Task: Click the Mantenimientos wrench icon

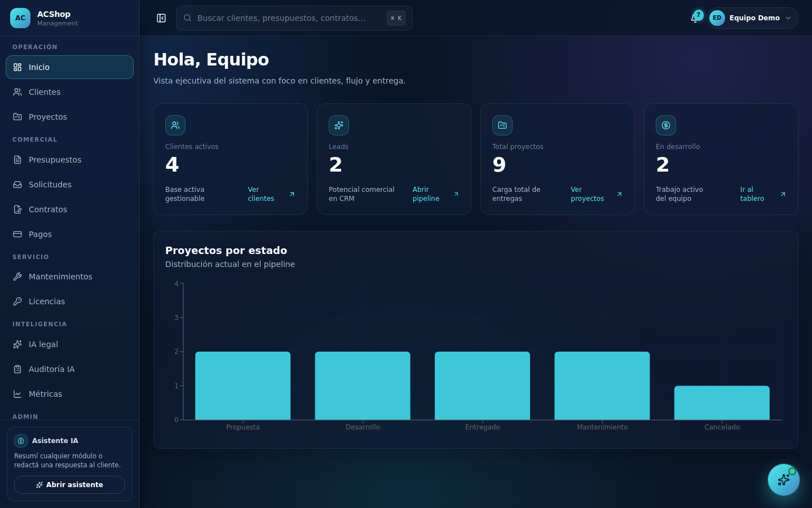Action: 17,277
